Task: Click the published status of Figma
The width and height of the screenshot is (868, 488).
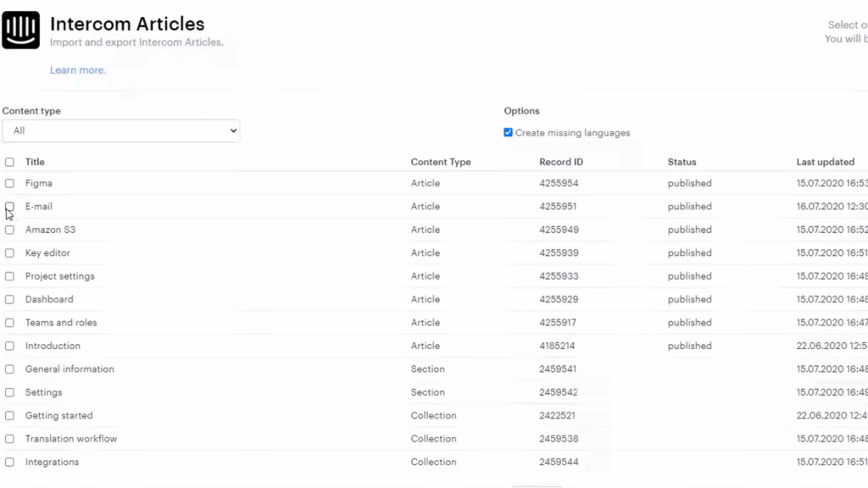Action: click(x=690, y=183)
